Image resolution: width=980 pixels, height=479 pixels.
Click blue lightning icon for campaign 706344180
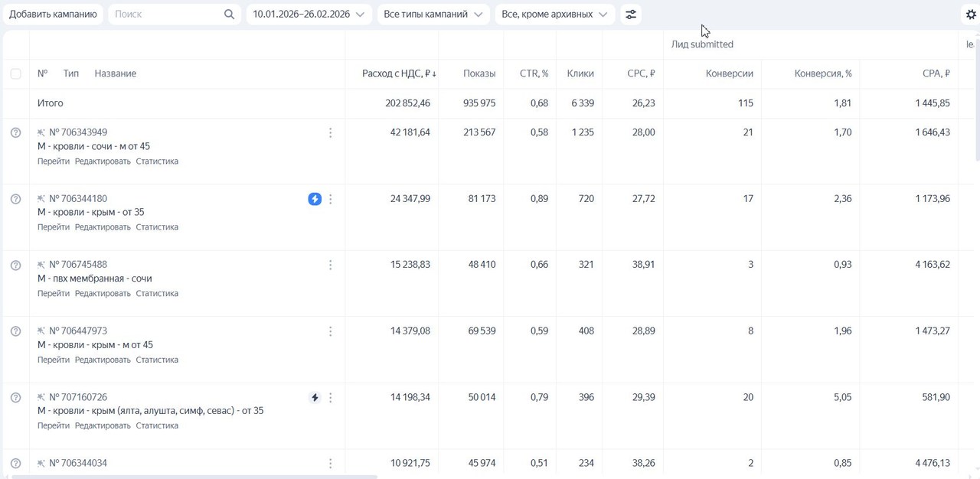[315, 199]
